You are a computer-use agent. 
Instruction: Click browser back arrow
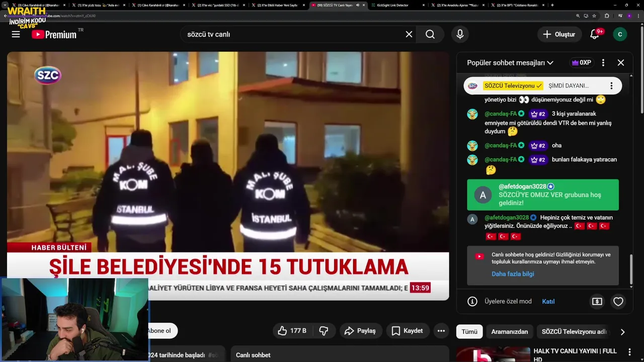[5, 16]
